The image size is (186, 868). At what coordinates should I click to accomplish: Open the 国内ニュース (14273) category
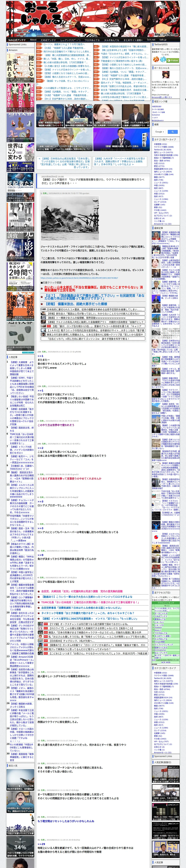click(x=163, y=152)
